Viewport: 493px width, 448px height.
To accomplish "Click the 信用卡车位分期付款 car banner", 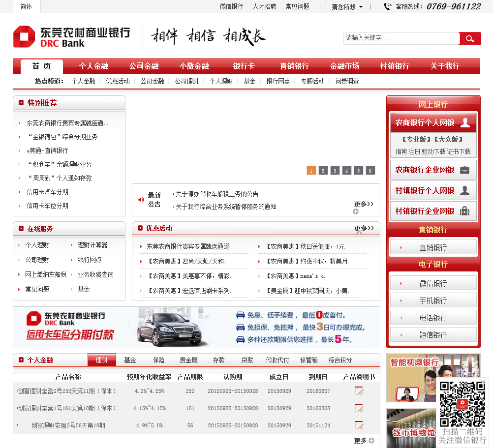I will [x=196, y=328].
